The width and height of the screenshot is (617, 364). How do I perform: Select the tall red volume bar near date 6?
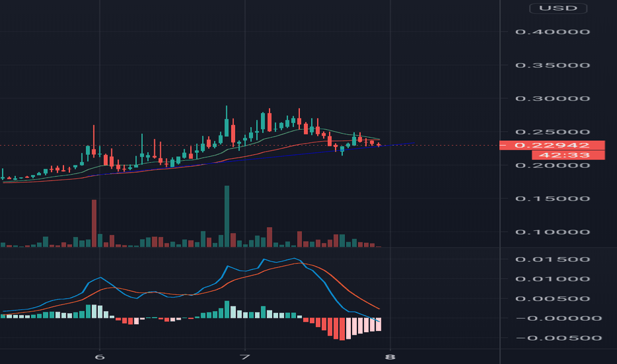coord(94,224)
